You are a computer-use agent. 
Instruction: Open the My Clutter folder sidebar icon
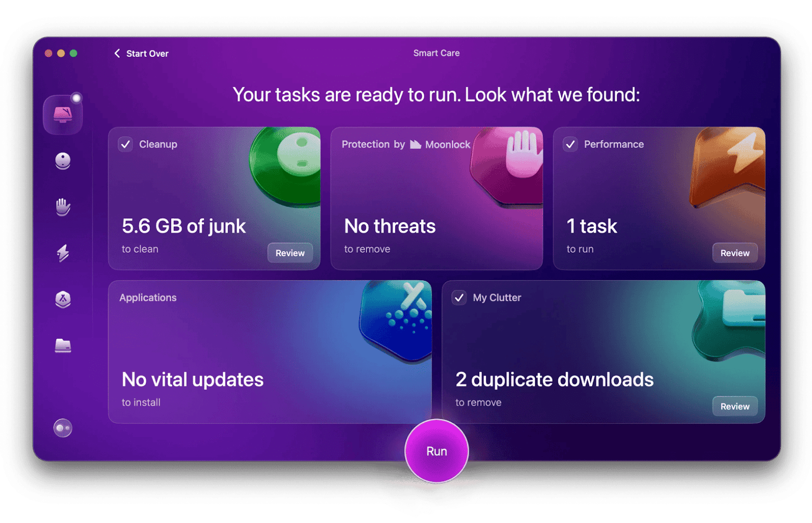click(x=63, y=346)
